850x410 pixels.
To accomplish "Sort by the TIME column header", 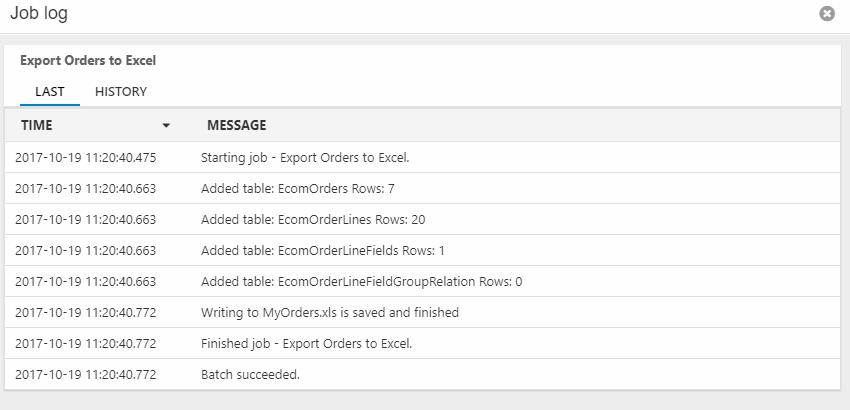I will 37,125.
